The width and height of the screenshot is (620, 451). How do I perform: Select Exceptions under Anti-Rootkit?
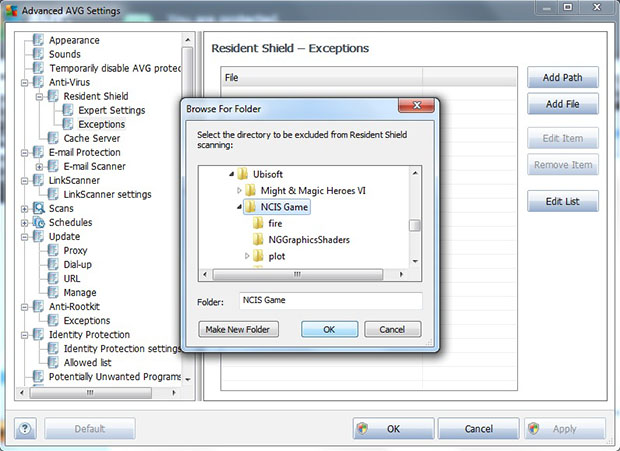pyautogui.click(x=87, y=320)
